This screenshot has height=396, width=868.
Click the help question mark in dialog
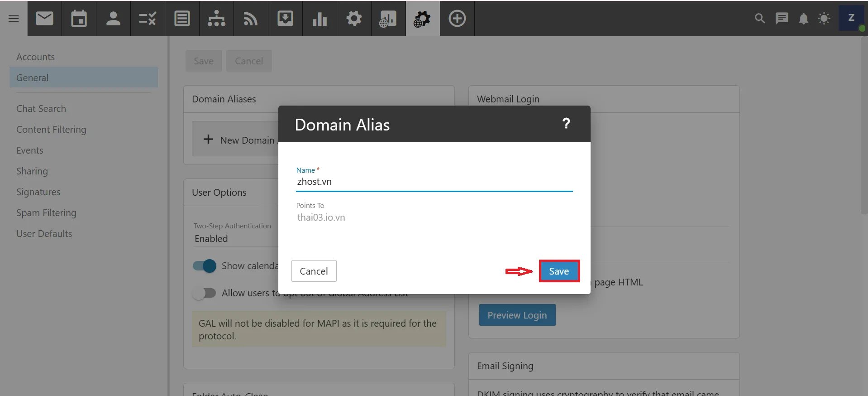pyautogui.click(x=566, y=124)
